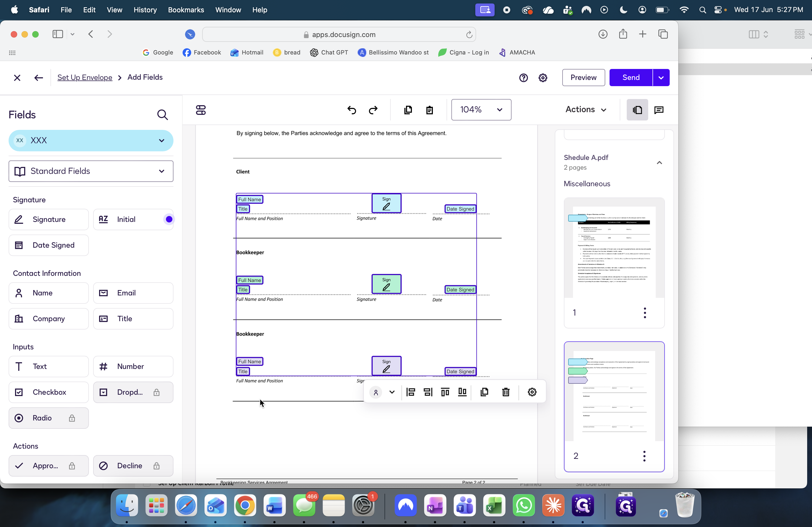The image size is (812, 527).
Task: Add a Number input field
Action: (133, 367)
